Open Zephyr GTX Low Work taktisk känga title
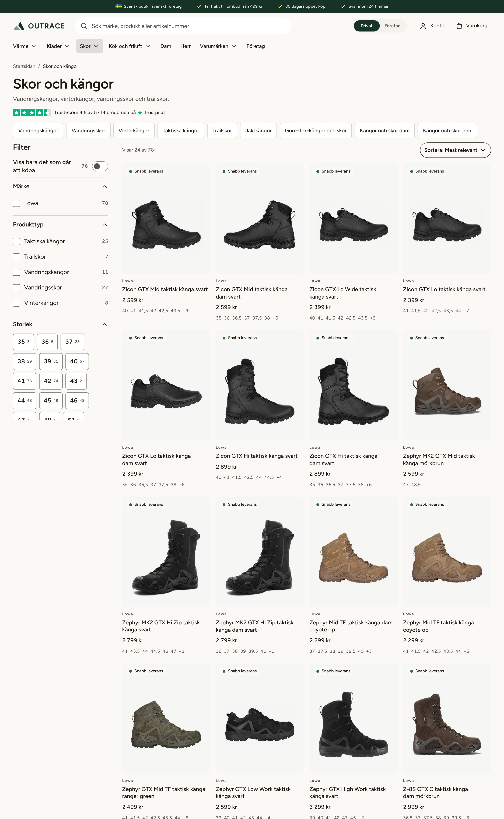504x819 pixels. (253, 793)
